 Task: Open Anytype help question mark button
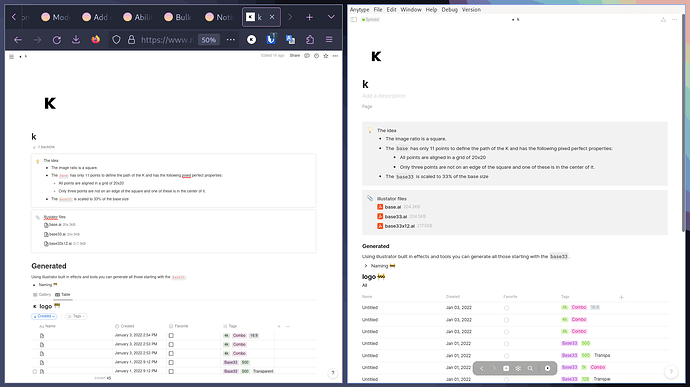coord(671,372)
